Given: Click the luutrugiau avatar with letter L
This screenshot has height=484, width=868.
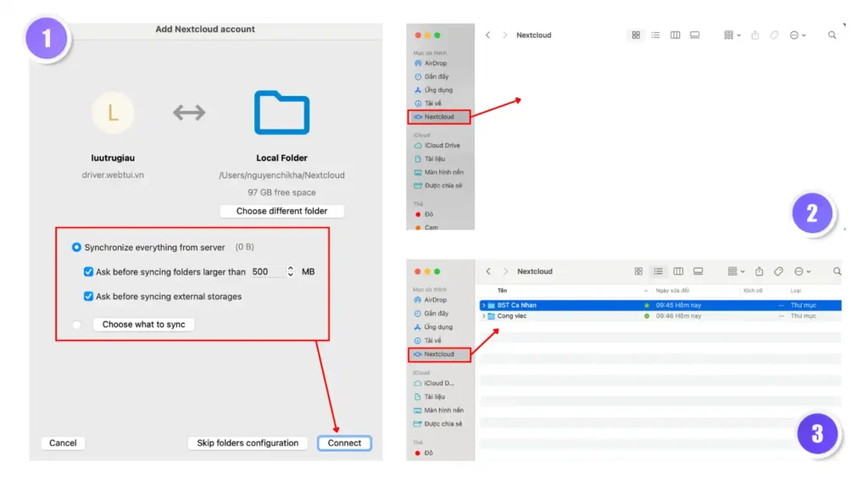Looking at the screenshot, I should click(113, 113).
